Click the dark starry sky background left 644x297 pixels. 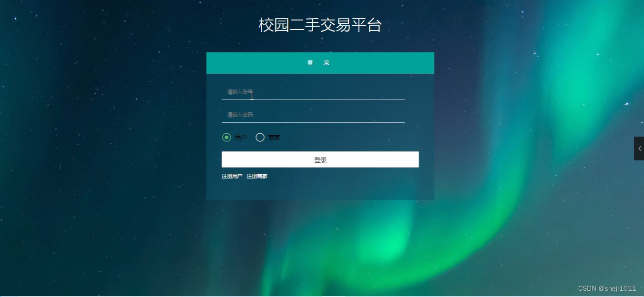pos(95,143)
